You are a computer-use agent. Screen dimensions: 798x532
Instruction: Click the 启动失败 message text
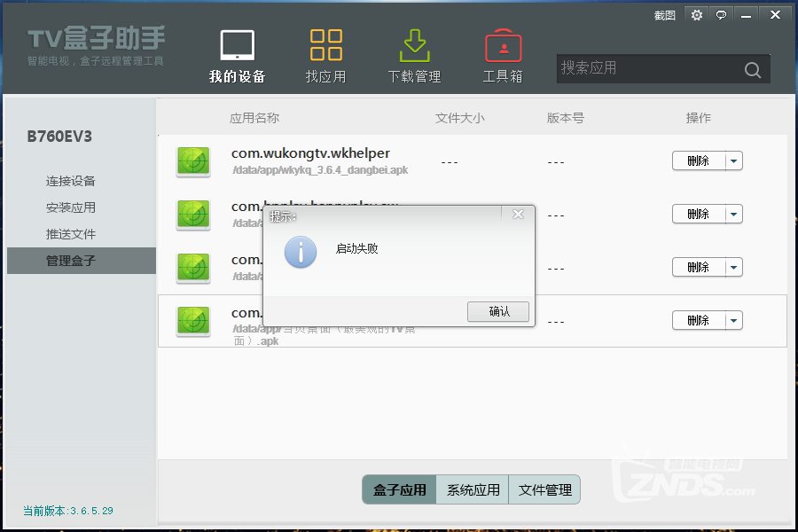pyautogui.click(x=356, y=248)
